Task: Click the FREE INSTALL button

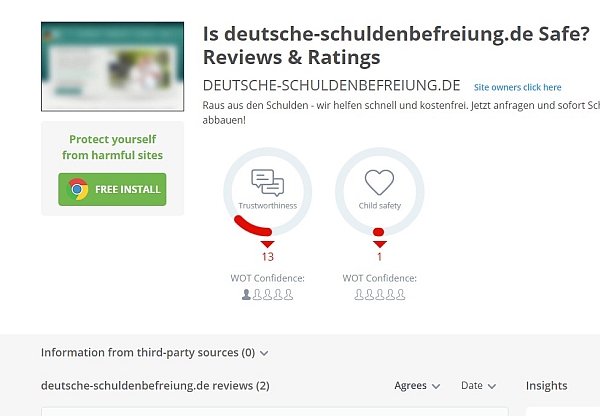Action: pos(112,189)
